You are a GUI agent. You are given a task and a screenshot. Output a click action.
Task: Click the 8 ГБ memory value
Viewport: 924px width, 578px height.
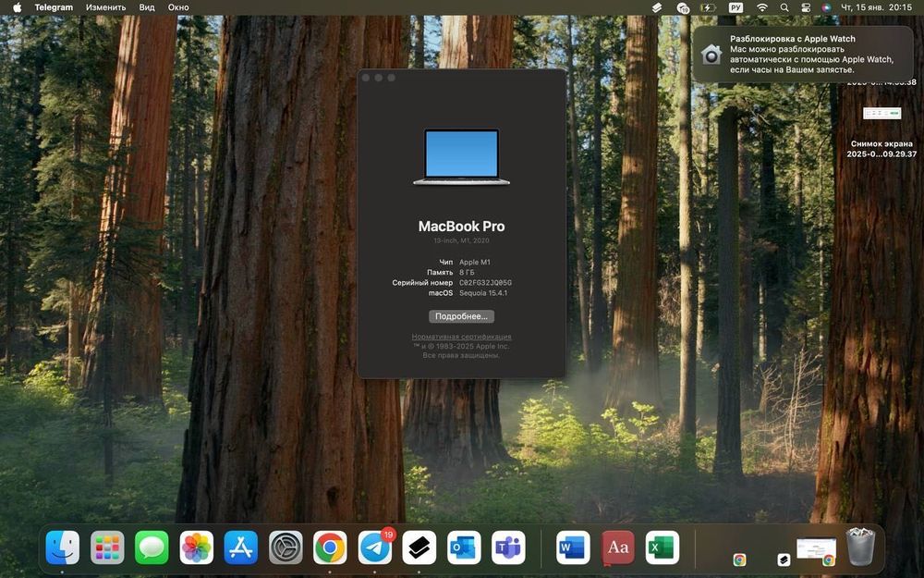[x=467, y=273]
